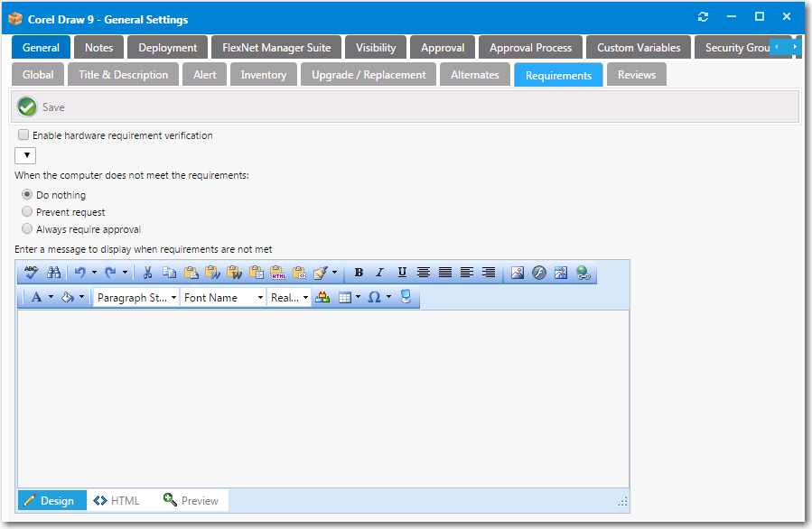Image resolution: width=812 pixels, height=529 pixels.
Task: Apply bold formatting to the message text
Action: pos(358,273)
